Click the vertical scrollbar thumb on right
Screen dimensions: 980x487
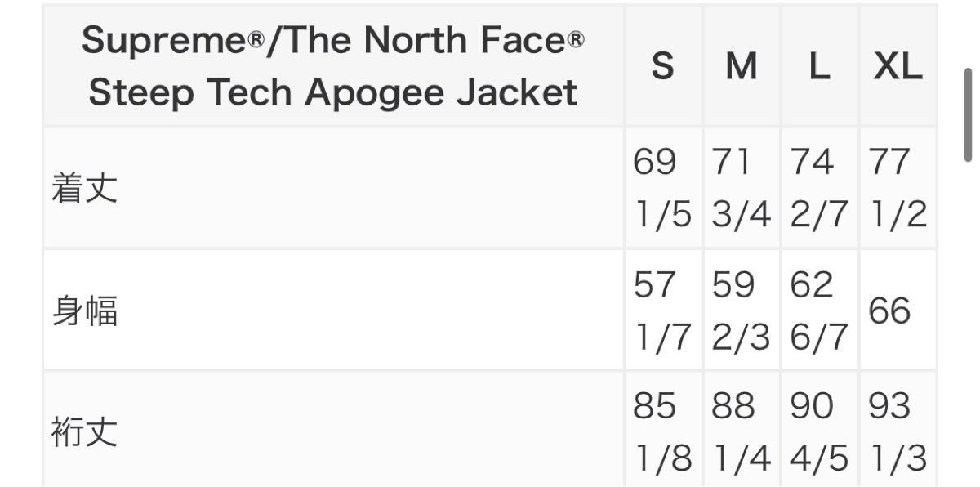coord(969,115)
